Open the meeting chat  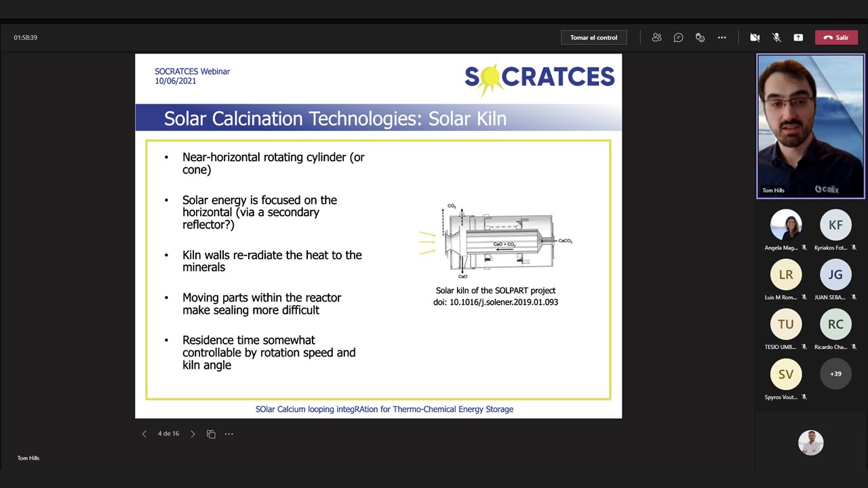tap(678, 37)
